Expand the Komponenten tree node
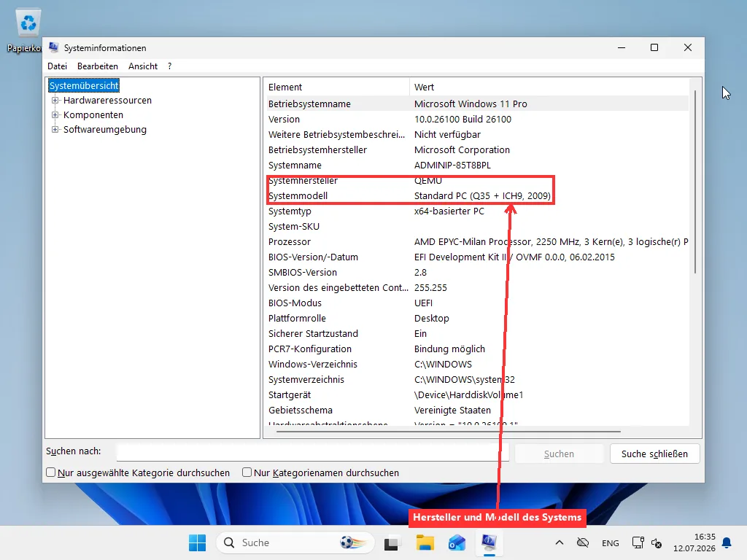The height and width of the screenshot is (560, 747). click(x=55, y=114)
